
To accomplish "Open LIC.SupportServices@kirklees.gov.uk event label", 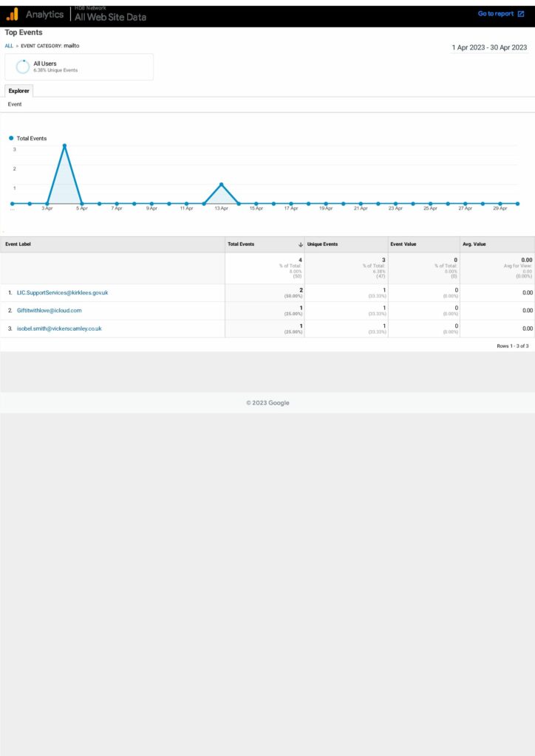I will 63,293.
